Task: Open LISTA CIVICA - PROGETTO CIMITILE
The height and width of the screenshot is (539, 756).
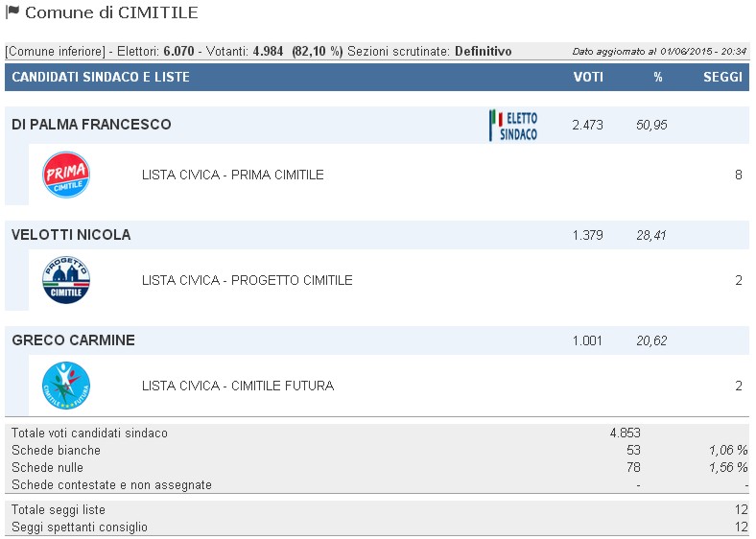Action: (x=248, y=281)
